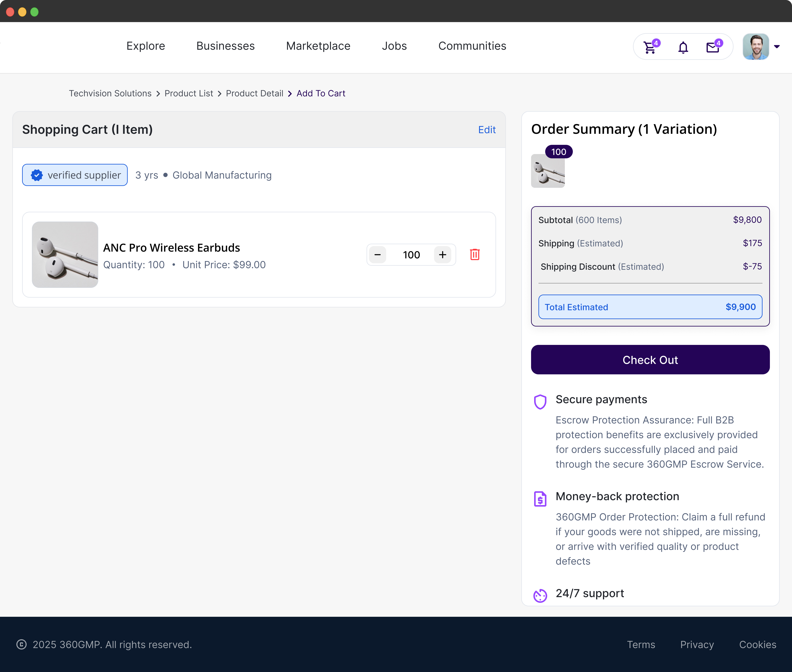792x672 pixels.
Task: Click the Money-back protection heading
Action: pos(617,496)
